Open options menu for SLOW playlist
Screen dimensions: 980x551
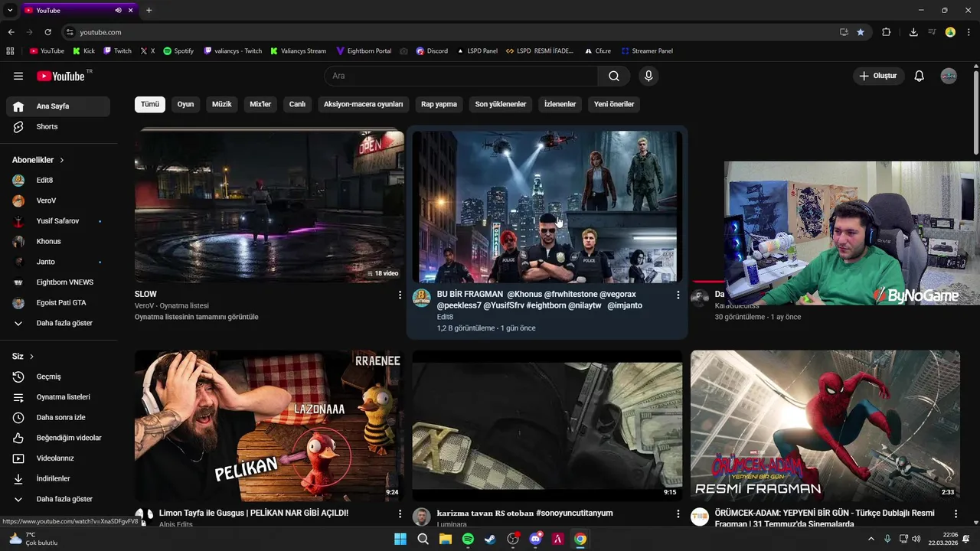coord(400,295)
